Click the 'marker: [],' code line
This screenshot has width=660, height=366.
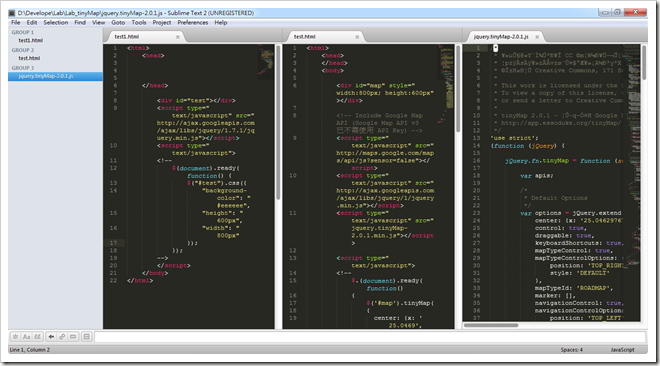click(x=555, y=296)
